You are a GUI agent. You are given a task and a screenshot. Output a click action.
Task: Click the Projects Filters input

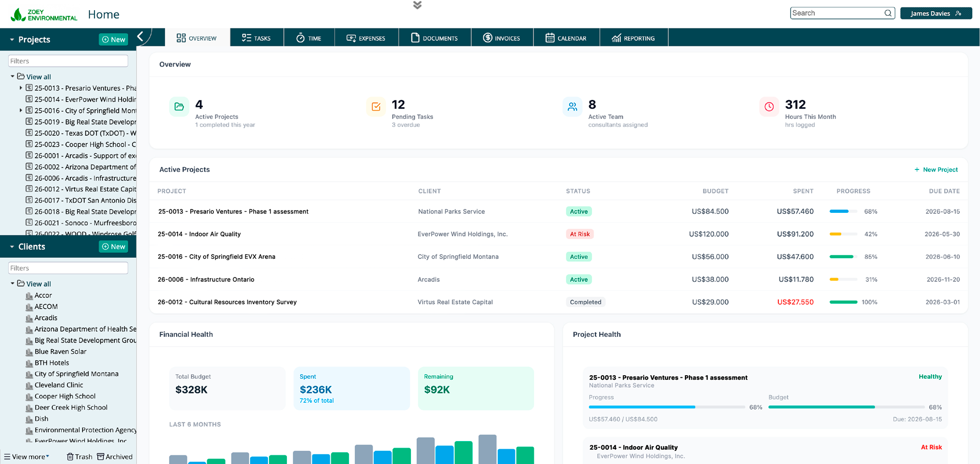point(68,61)
